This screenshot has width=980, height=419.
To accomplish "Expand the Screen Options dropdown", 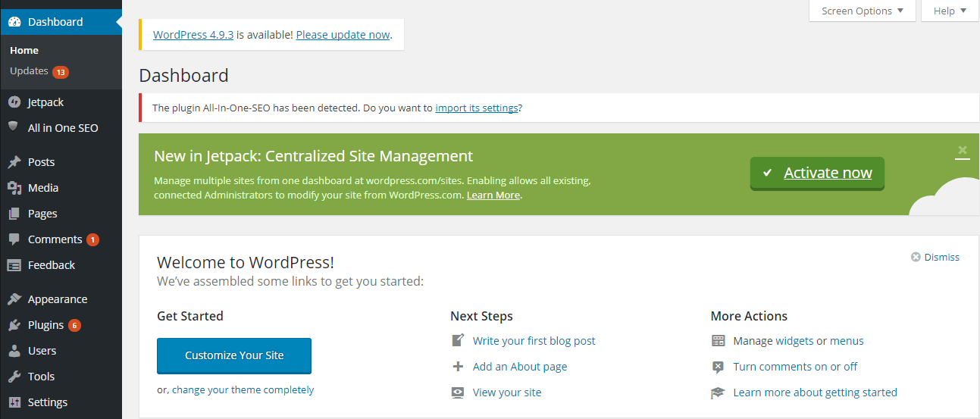I will tap(863, 11).
